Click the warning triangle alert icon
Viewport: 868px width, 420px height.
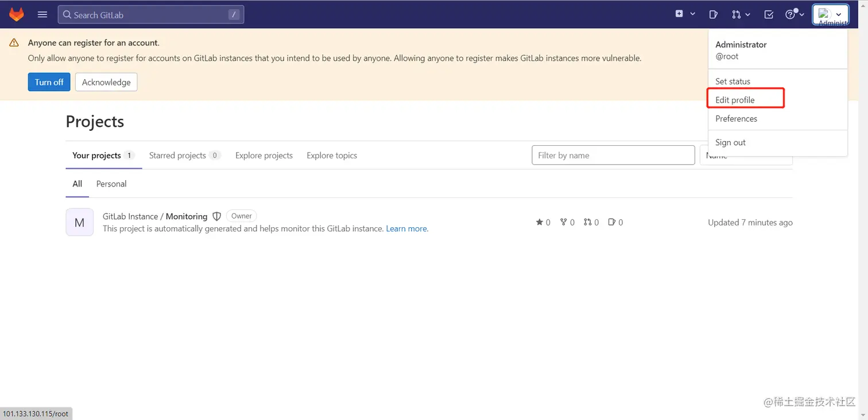[x=14, y=43]
